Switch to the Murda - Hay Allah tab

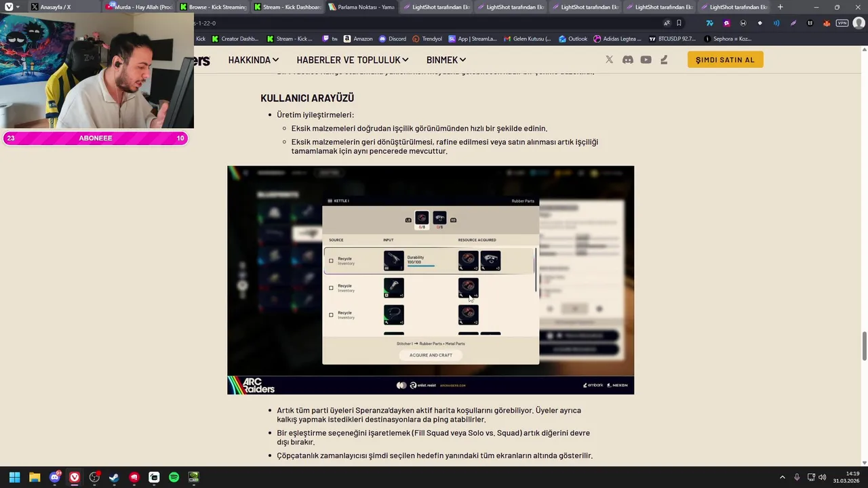point(140,7)
